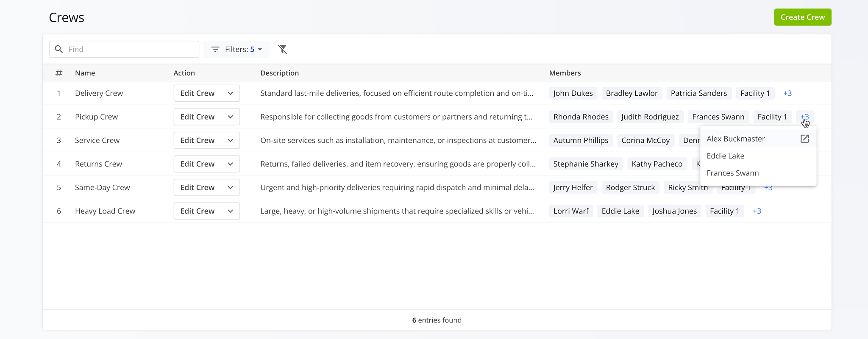Select Frances Swann in members popup

coord(732,173)
